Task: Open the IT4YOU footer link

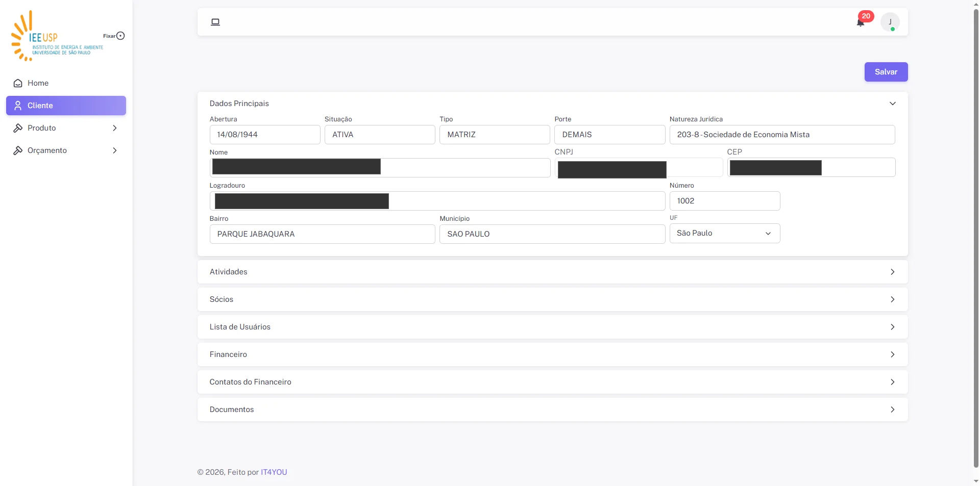Action: point(274,472)
